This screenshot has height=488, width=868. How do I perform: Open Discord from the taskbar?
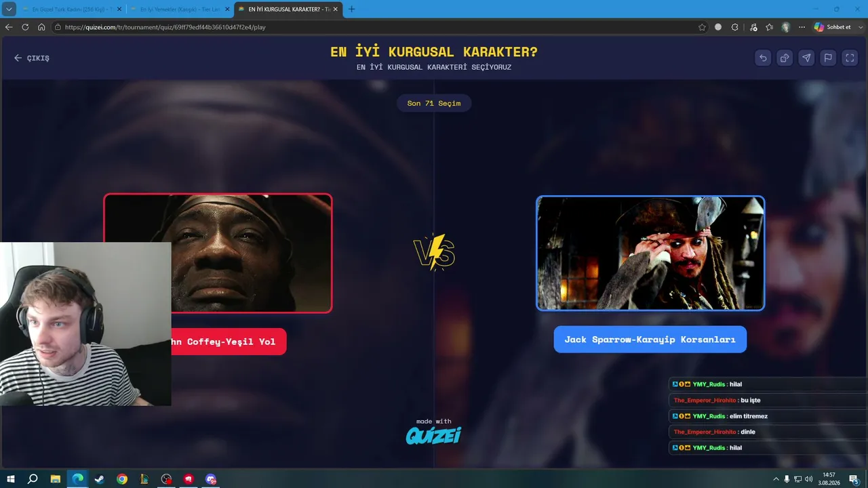click(x=211, y=479)
